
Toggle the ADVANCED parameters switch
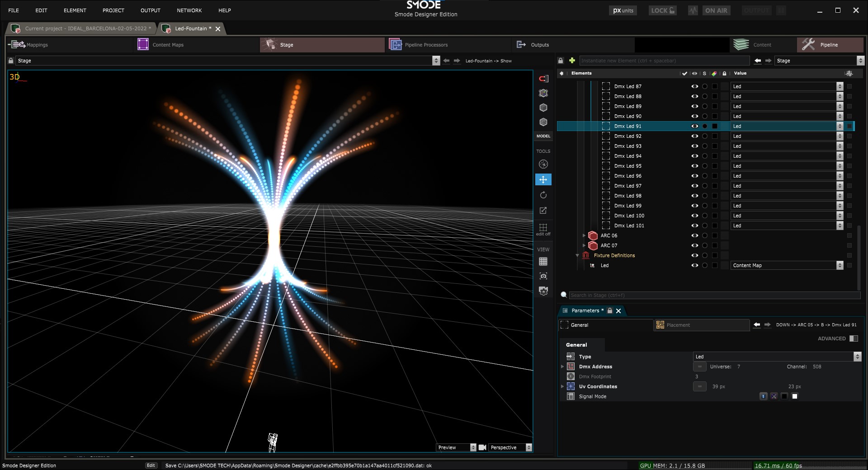853,338
